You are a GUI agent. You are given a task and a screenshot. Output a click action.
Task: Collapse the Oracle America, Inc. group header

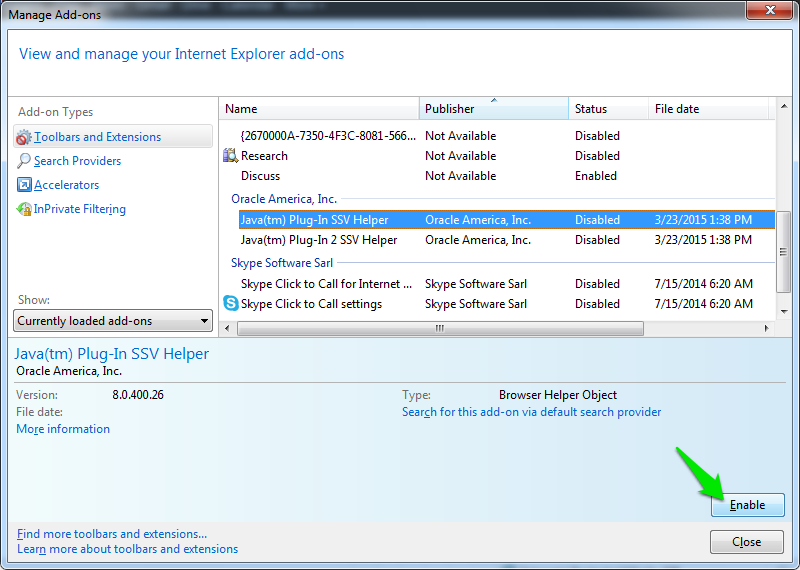284,199
